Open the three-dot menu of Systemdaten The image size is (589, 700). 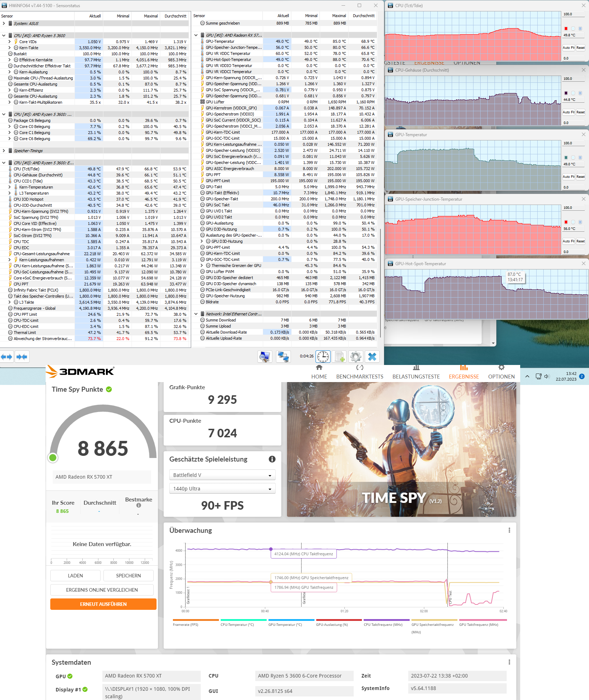(x=509, y=662)
